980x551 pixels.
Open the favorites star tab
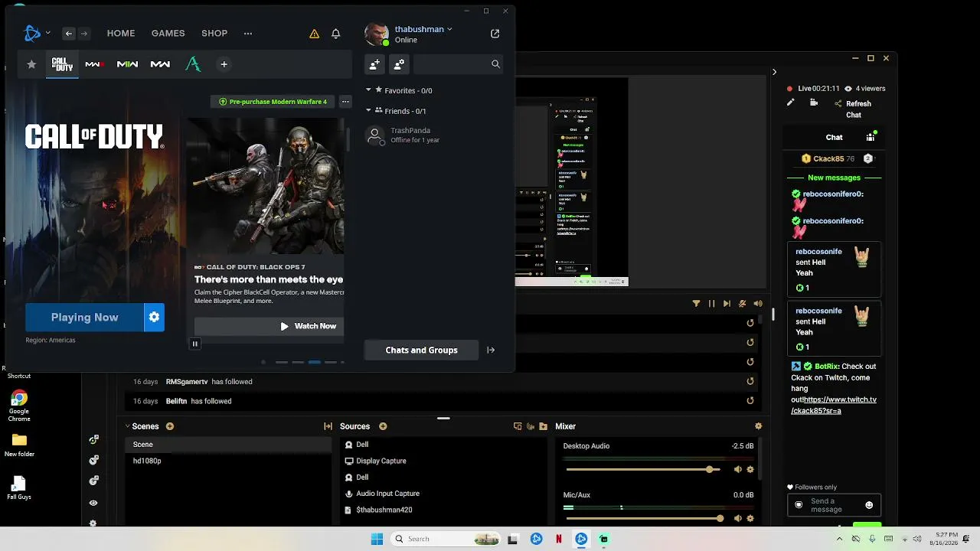coord(31,64)
